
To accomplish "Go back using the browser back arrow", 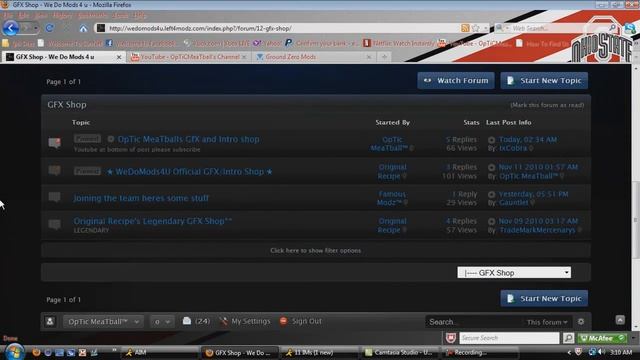I will tap(11, 28).
